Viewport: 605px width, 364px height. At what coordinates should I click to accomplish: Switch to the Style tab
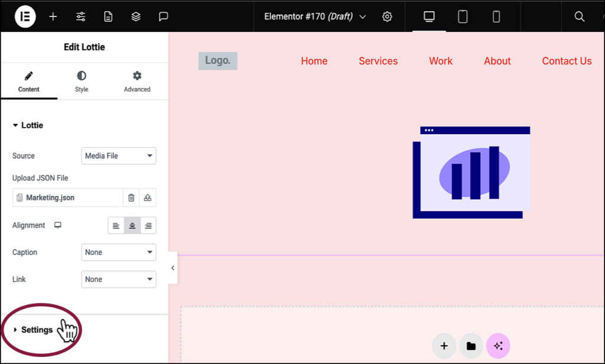click(81, 81)
